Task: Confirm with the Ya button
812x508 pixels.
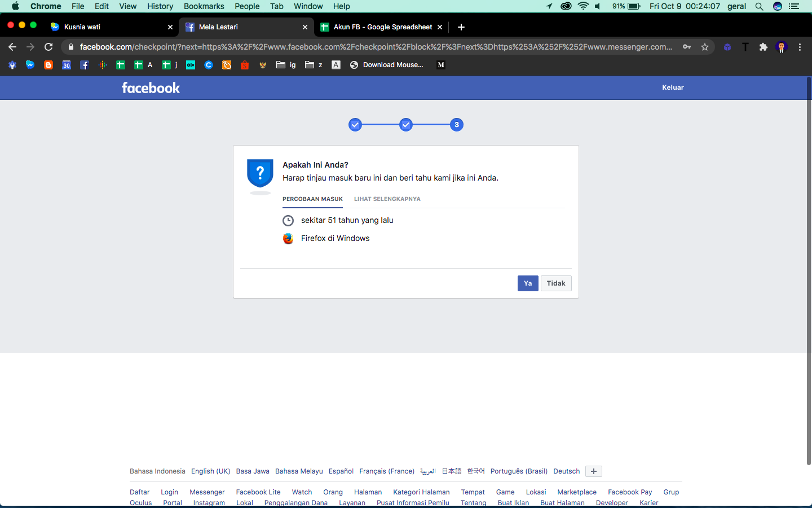Action: 528,283
